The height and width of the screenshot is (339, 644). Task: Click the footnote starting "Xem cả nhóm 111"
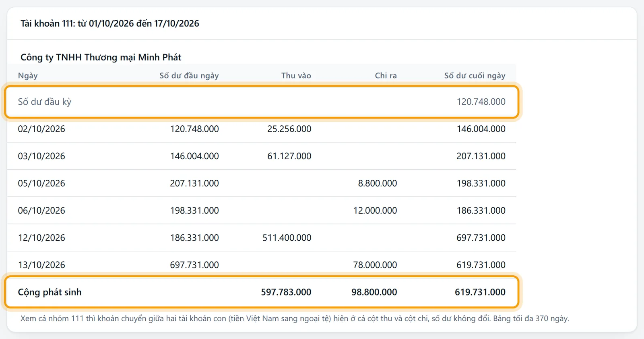[x=295, y=318]
